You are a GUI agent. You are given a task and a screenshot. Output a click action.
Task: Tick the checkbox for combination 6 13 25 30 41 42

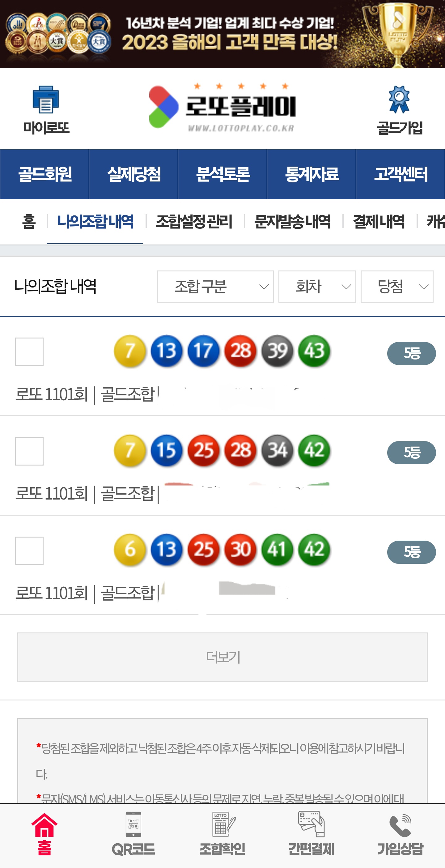tap(29, 551)
